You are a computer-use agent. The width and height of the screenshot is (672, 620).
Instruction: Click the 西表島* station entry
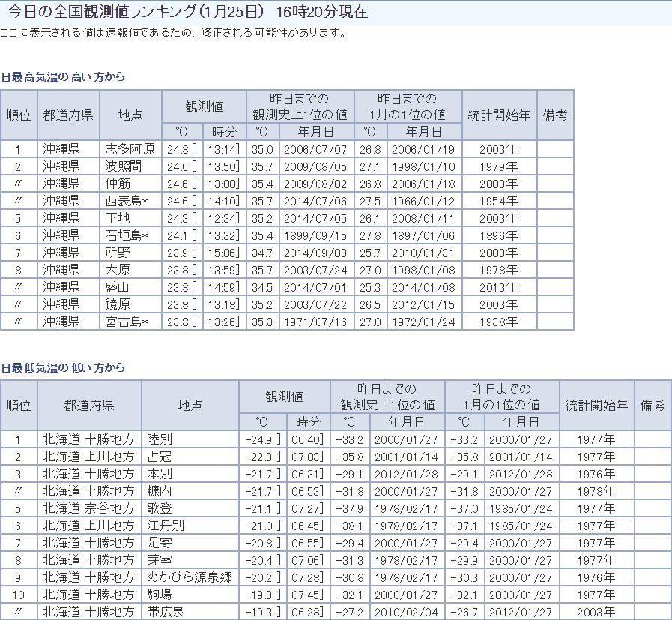point(127,201)
